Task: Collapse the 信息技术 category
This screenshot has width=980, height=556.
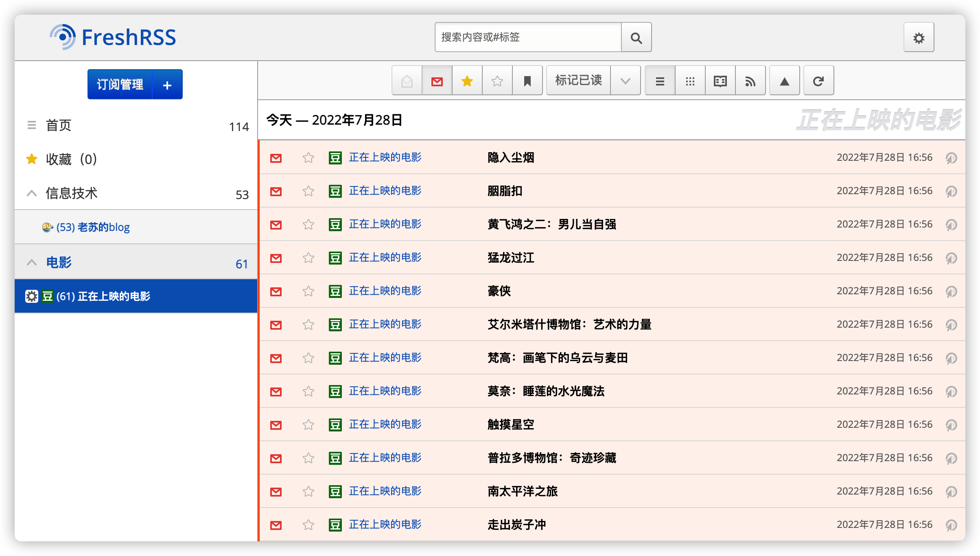Action: coord(31,193)
